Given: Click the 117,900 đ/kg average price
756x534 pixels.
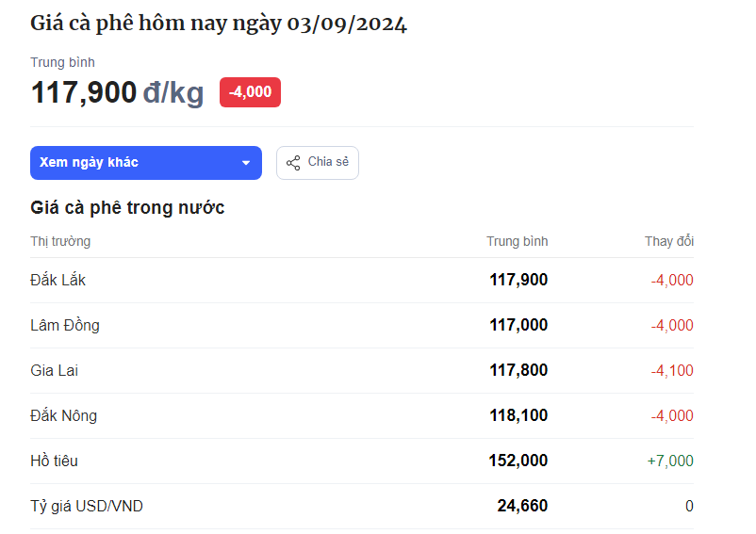Looking at the screenshot, I should pos(117,92).
